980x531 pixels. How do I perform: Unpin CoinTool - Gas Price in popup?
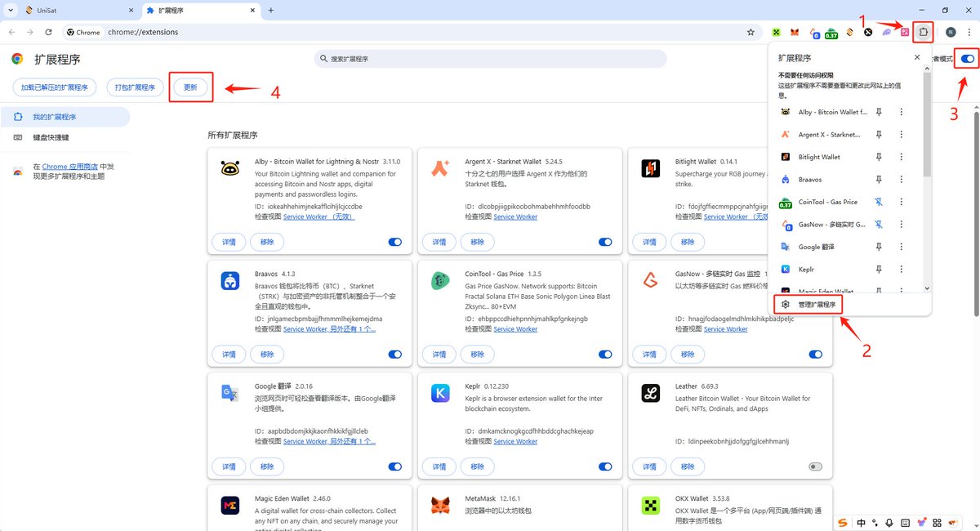click(879, 202)
